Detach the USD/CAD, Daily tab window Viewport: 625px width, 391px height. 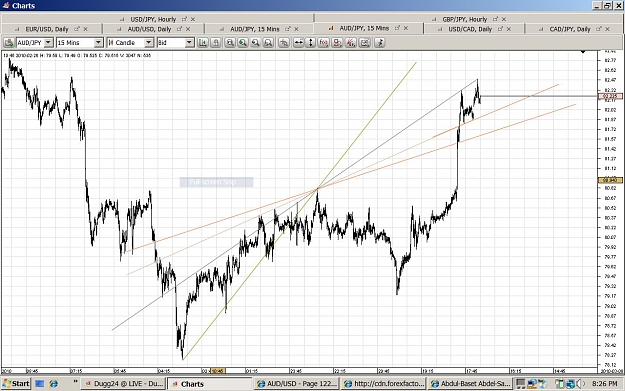coord(500,29)
